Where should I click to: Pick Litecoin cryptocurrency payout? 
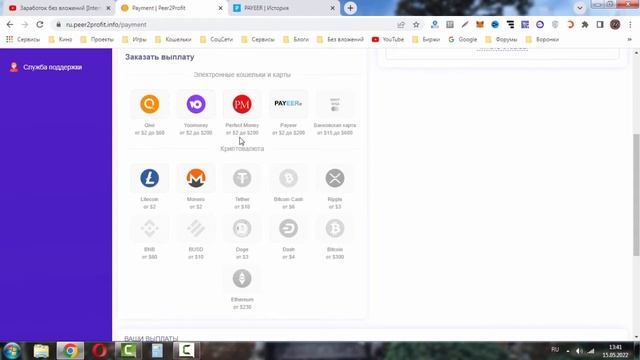[149, 178]
